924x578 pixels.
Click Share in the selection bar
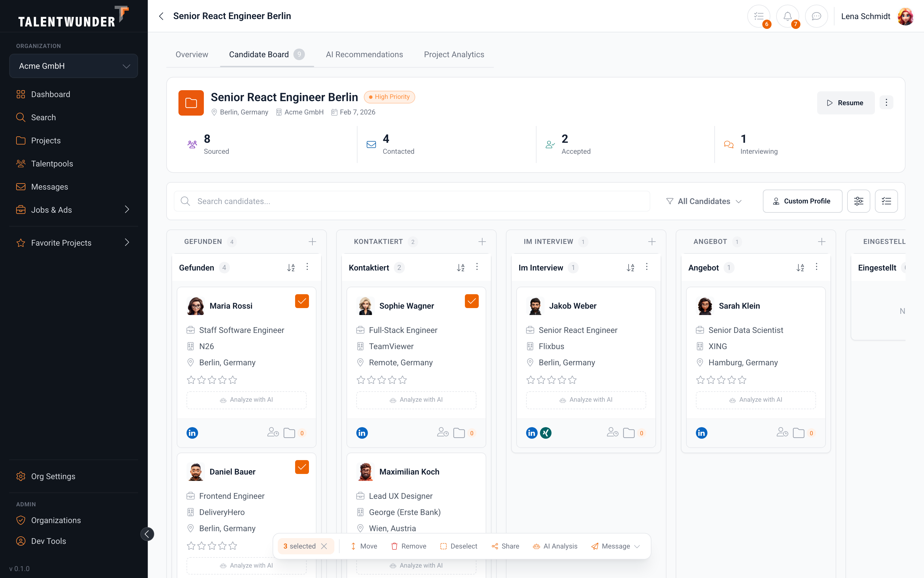505,546
